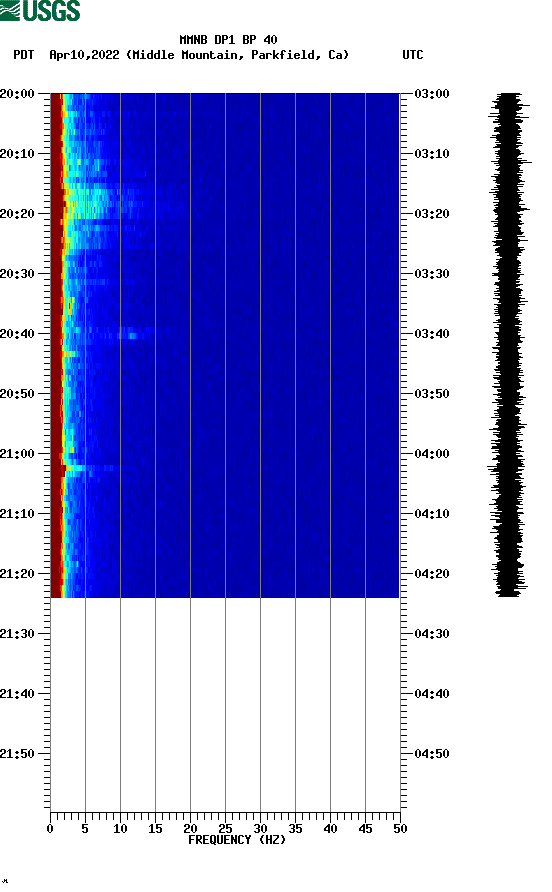The image size is (552, 892).
Task: Click the 03:30 UTC time label
Action: 432,274
